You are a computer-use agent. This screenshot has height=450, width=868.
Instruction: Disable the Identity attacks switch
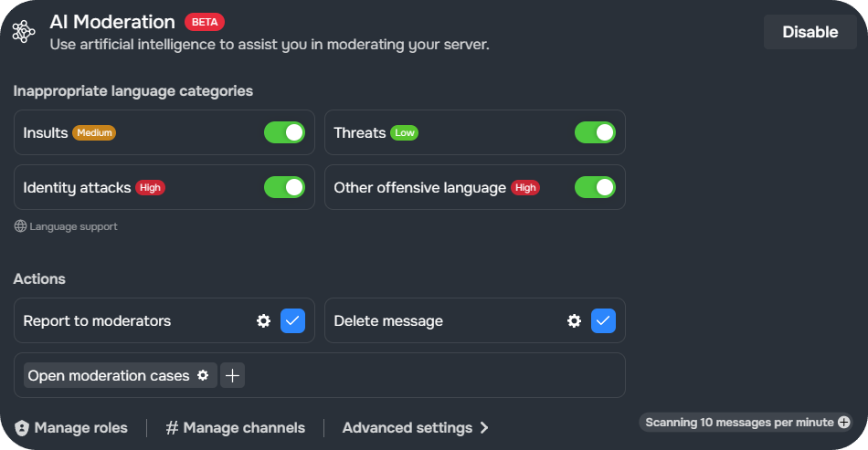tap(284, 187)
